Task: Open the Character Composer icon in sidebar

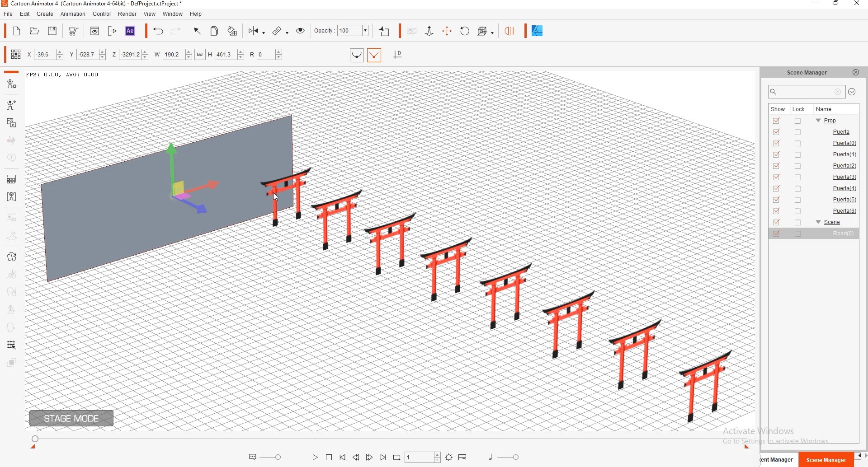Action: (11, 84)
